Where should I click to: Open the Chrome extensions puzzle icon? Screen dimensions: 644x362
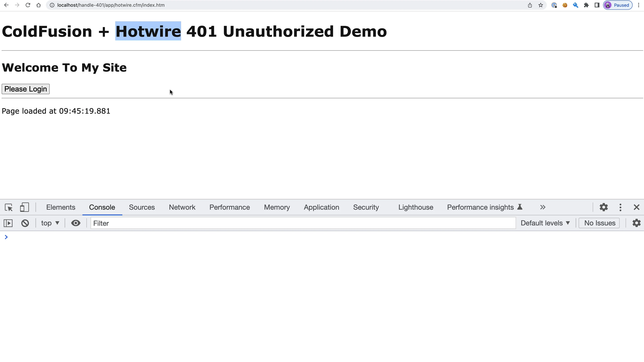pos(586,5)
